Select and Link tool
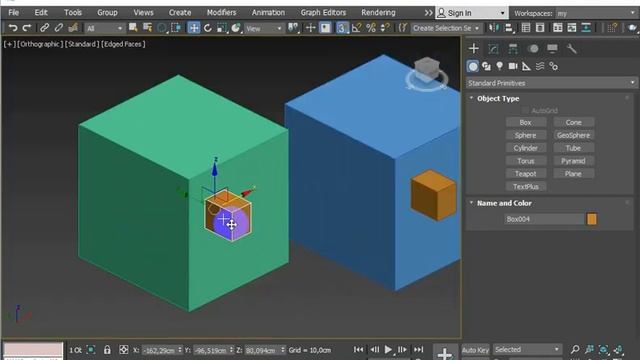 click(44, 28)
